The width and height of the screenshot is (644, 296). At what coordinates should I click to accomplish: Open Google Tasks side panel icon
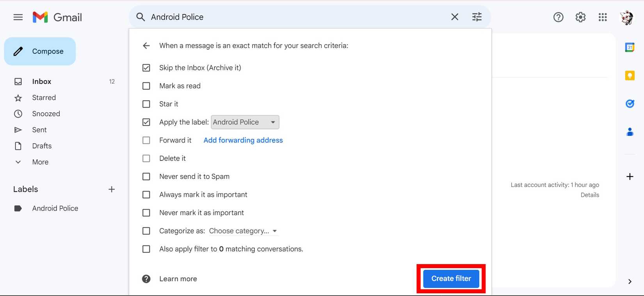(x=630, y=103)
